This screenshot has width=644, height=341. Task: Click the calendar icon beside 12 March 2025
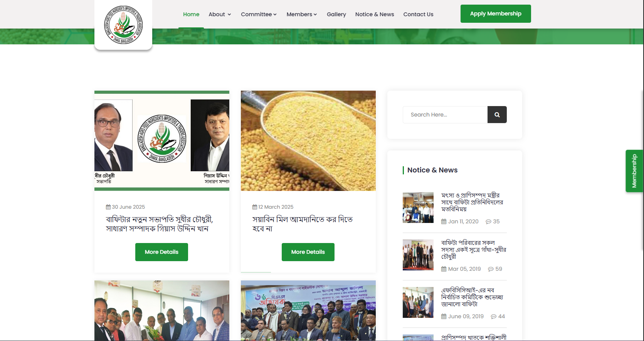pyautogui.click(x=255, y=207)
